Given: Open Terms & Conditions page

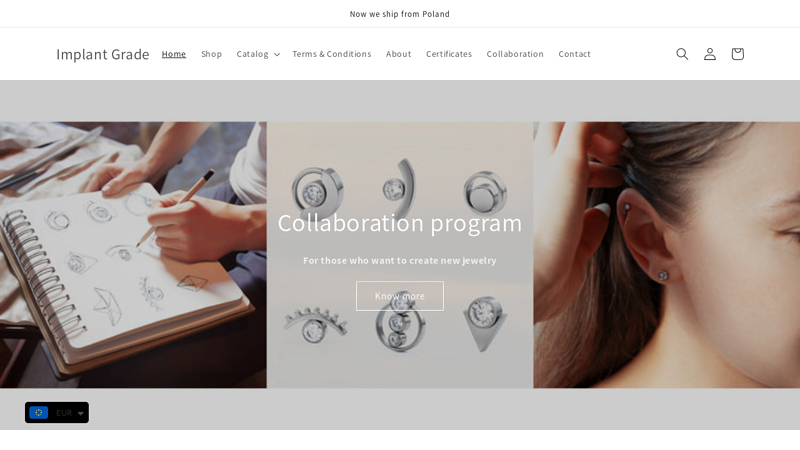Looking at the screenshot, I should (332, 54).
